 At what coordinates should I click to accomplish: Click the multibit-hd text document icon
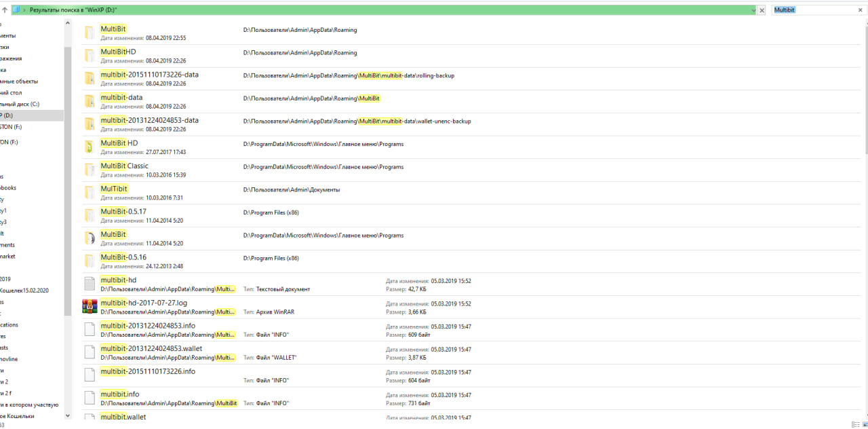[90, 284]
